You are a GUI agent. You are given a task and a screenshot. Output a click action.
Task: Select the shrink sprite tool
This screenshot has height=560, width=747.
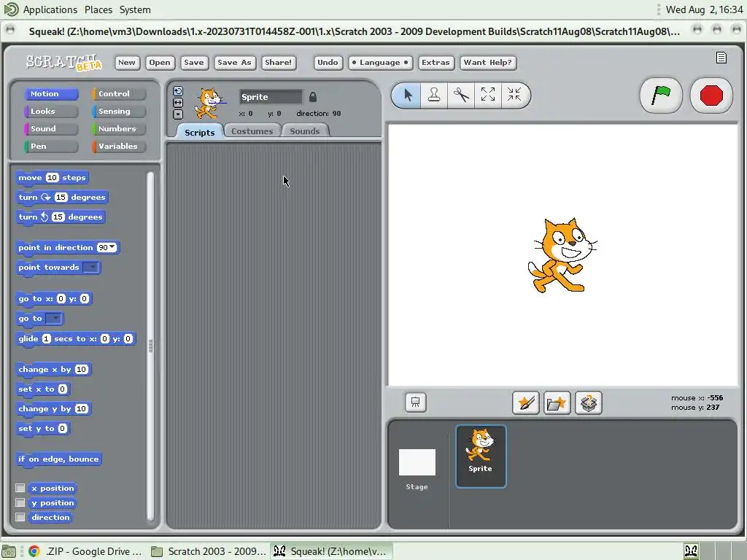(x=514, y=95)
